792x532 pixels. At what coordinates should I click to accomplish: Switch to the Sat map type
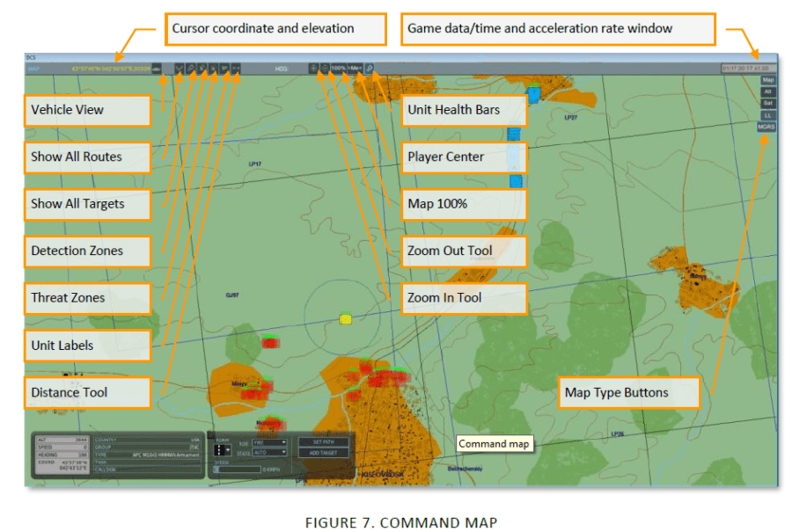(767, 103)
